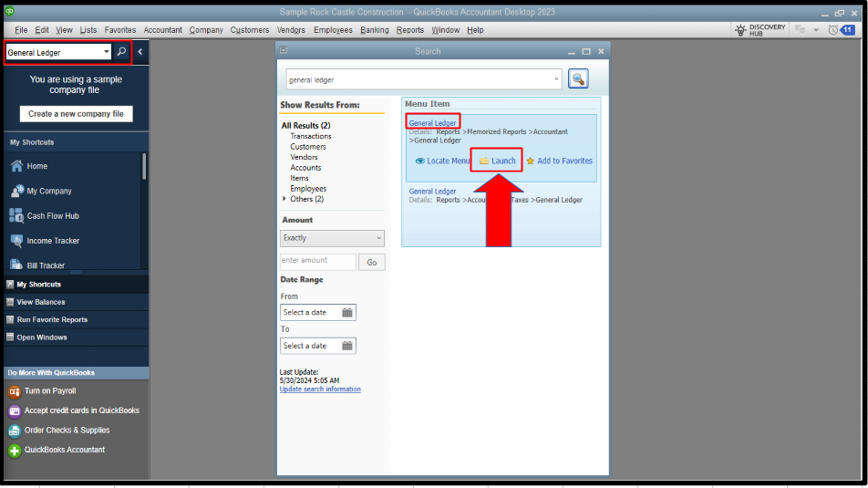Image resolution: width=868 pixels, height=488 pixels.
Task: Click the QuickBooks logo in the title bar
Action: point(9,11)
